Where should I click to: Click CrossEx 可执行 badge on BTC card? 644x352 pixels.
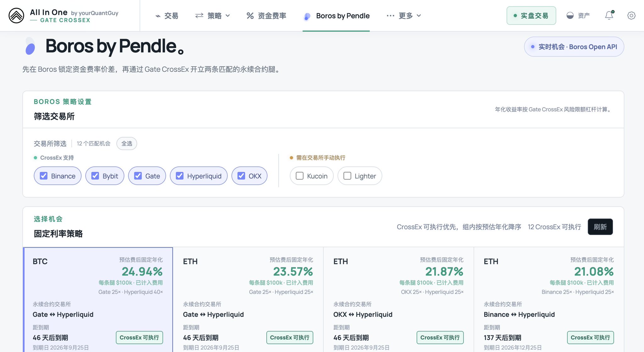[x=139, y=338]
